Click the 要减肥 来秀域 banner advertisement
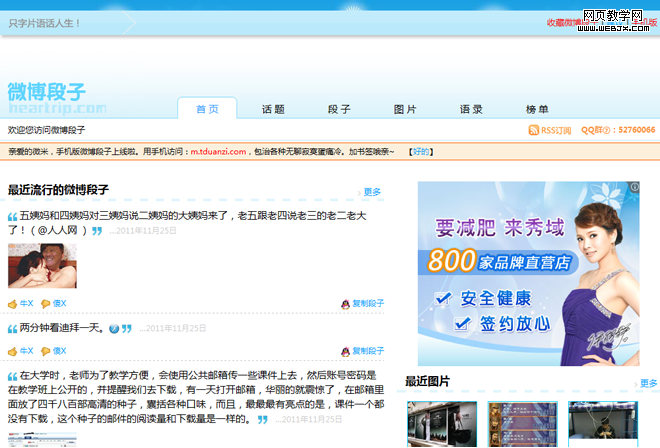This screenshot has height=448, width=660. point(528,273)
